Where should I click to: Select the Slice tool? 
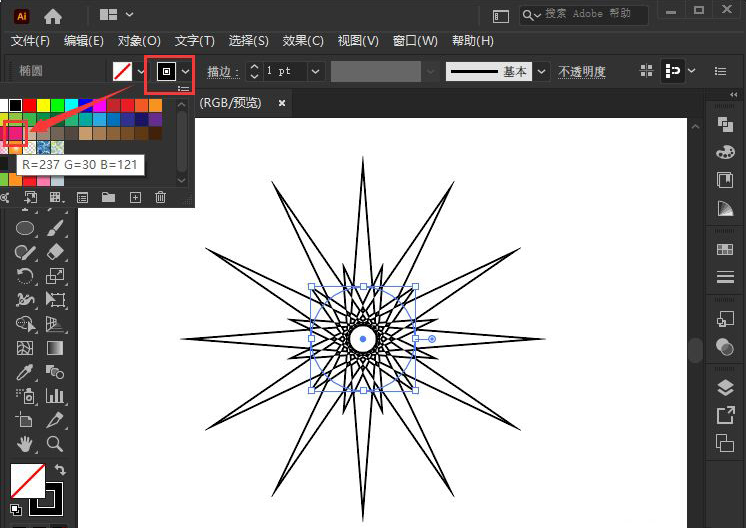(x=56, y=420)
